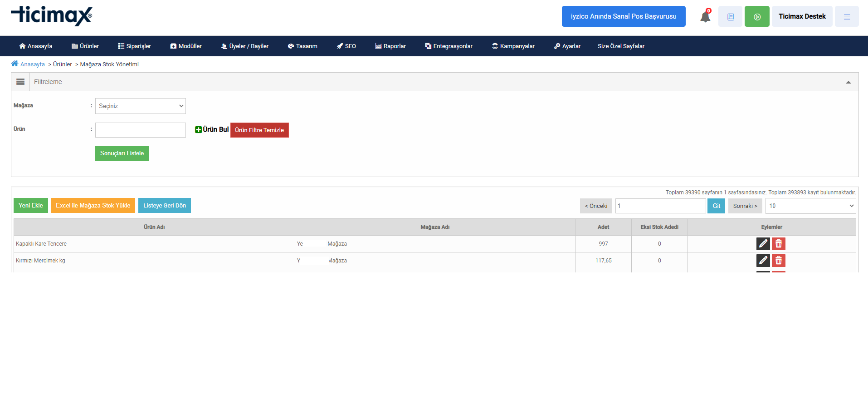Click the Mağaza Stok Yönetimi breadcrumb text

109,64
